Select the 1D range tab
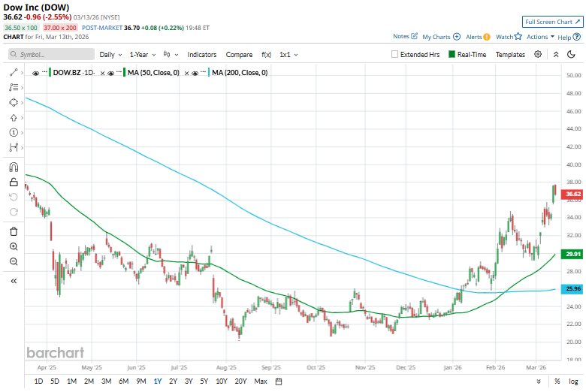586x392 pixels. pyautogui.click(x=38, y=381)
